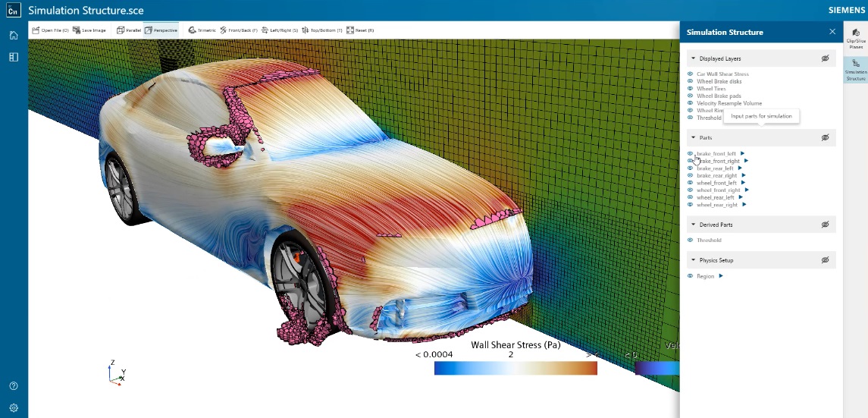Open the Home icon in left sidebar
868x418 pixels.
tap(14, 35)
